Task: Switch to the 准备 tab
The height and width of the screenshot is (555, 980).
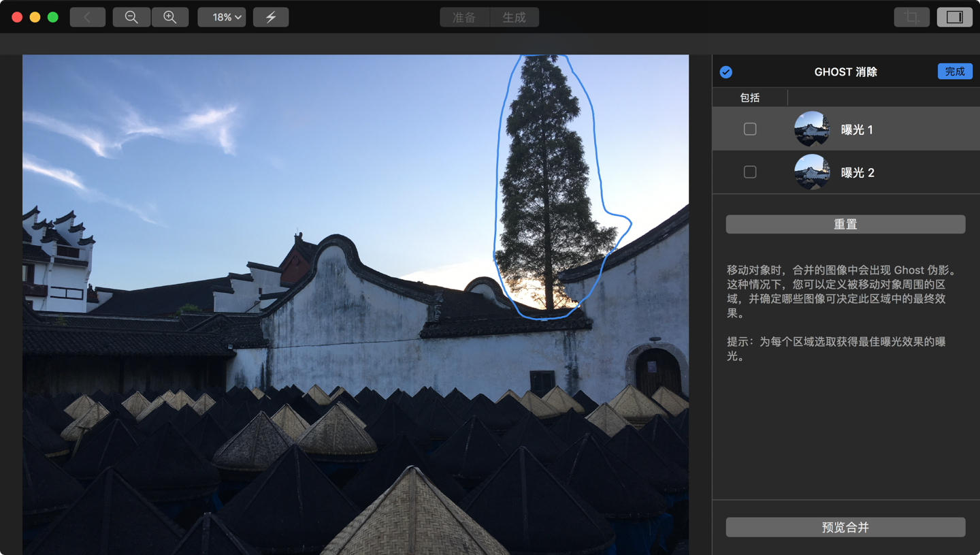Action: coord(465,17)
